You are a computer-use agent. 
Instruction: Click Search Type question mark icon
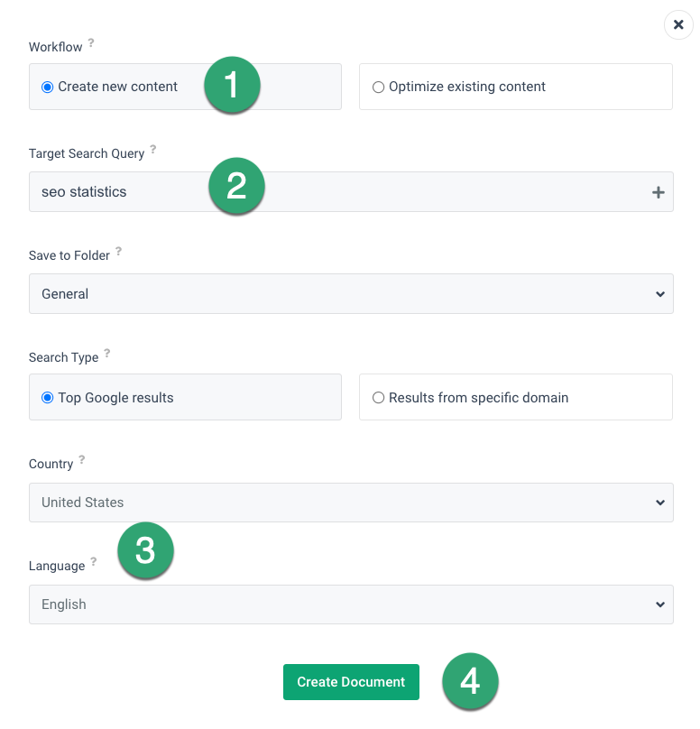point(107,353)
